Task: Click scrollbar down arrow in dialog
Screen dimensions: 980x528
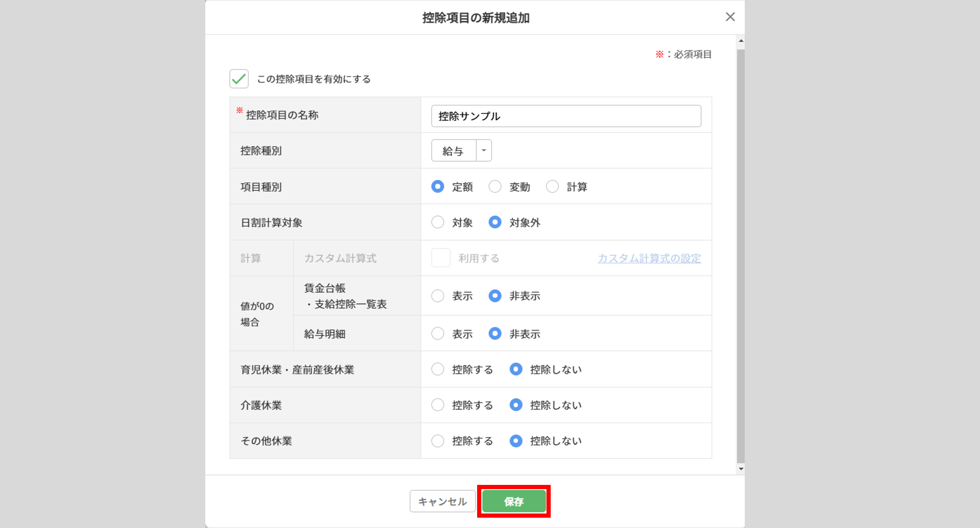Action: [741, 469]
